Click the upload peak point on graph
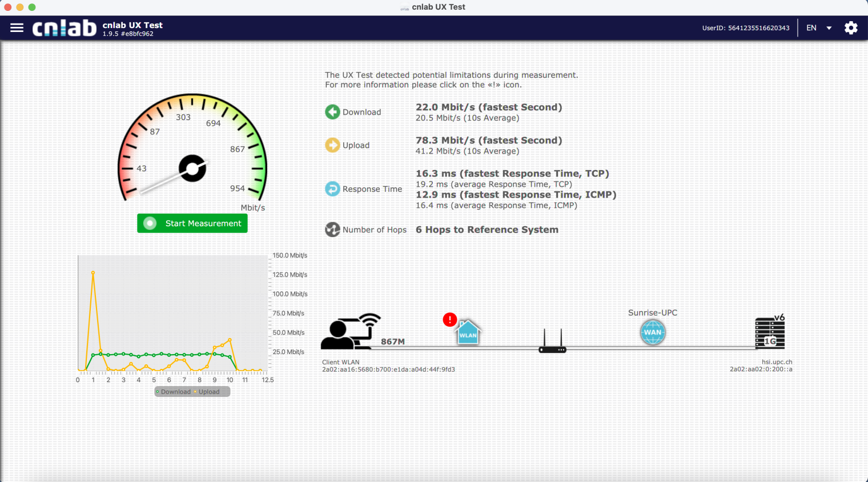This screenshot has height=482, width=868. pos(93,273)
